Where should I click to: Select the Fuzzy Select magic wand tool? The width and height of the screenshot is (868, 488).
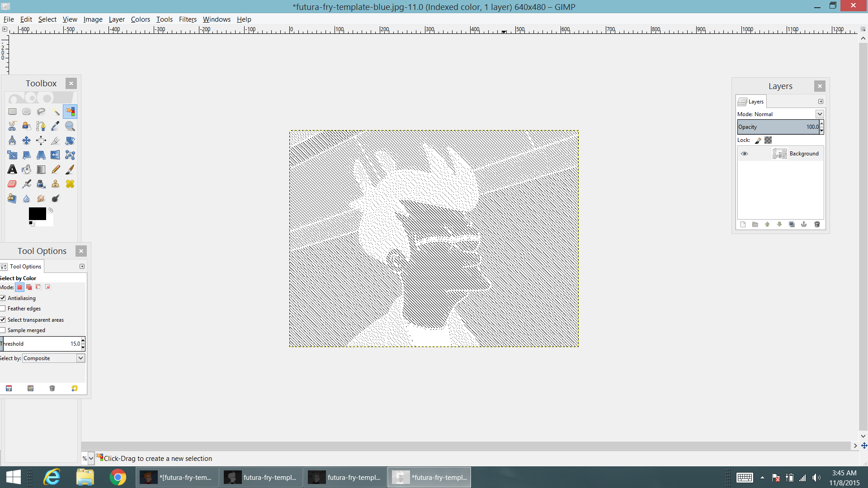56,112
